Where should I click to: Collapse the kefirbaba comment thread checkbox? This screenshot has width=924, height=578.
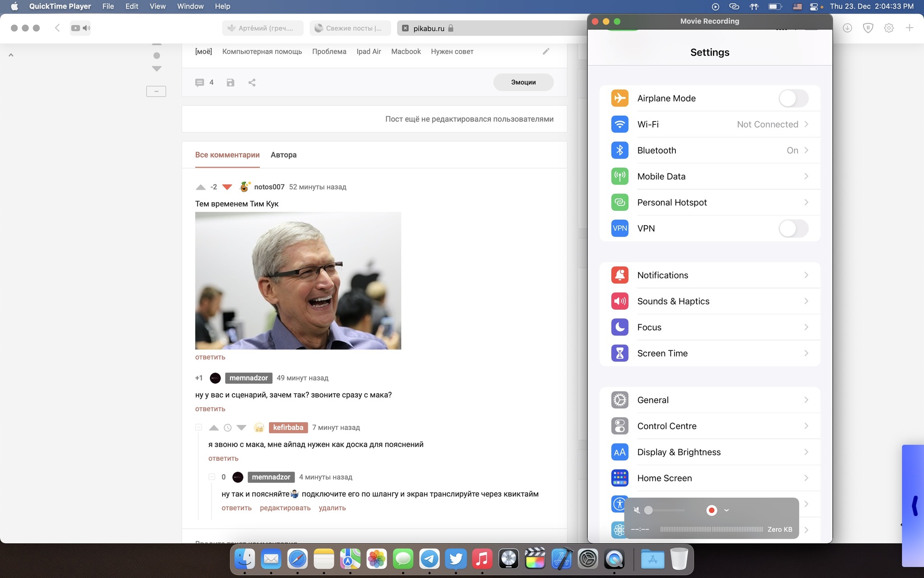[x=199, y=427]
